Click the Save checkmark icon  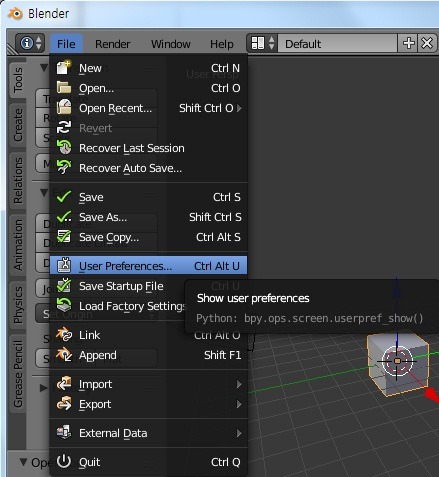64,196
